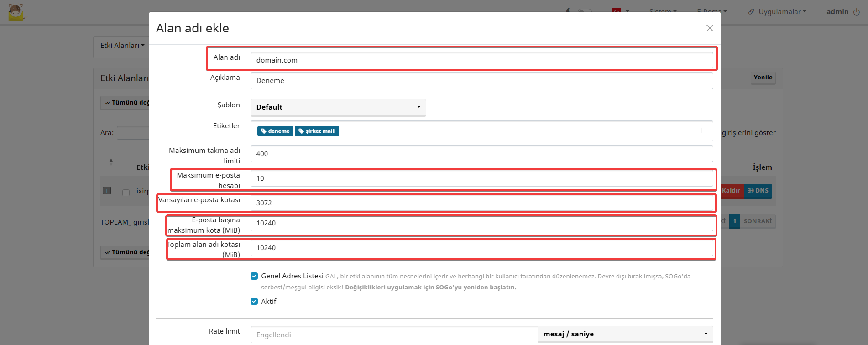Click the şirket maili tag
This screenshot has width=868, height=345.
[317, 131]
